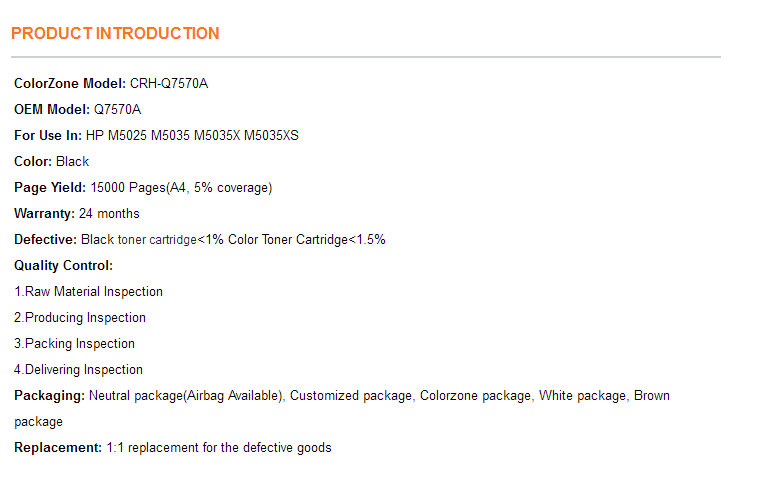Click the Q7570A OEM value
Screen dimensions: 773x493
[117, 109]
